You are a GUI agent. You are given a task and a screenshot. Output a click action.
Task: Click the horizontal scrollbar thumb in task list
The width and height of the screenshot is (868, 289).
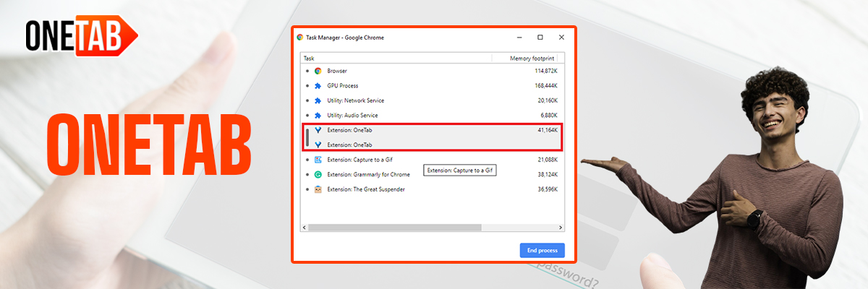[395, 228]
